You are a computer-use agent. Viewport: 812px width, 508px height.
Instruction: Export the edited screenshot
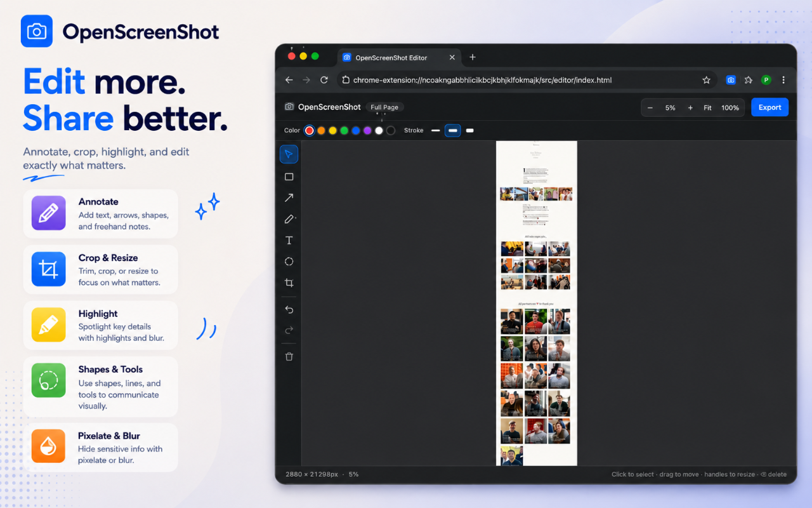(x=770, y=107)
